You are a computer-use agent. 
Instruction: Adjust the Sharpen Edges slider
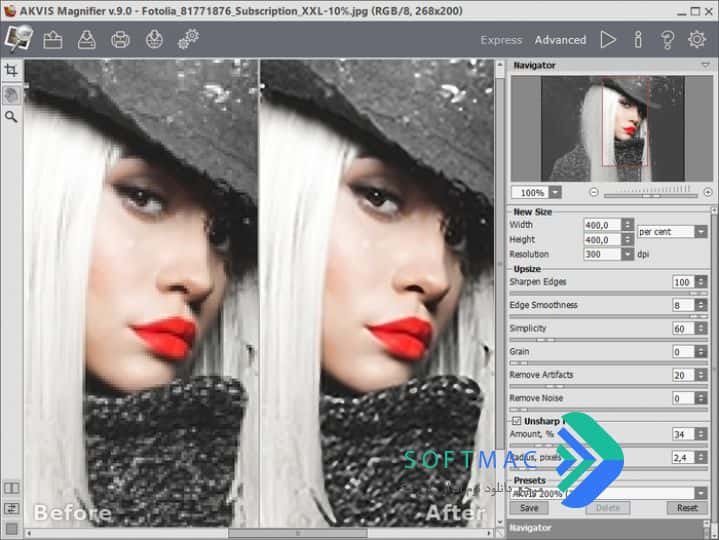point(608,293)
